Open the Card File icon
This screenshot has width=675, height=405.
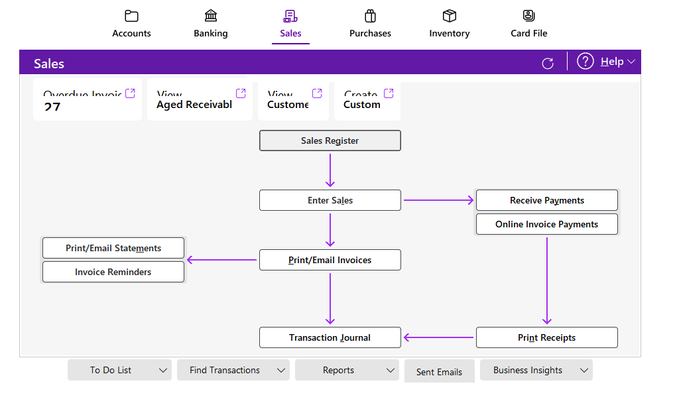point(528,16)
